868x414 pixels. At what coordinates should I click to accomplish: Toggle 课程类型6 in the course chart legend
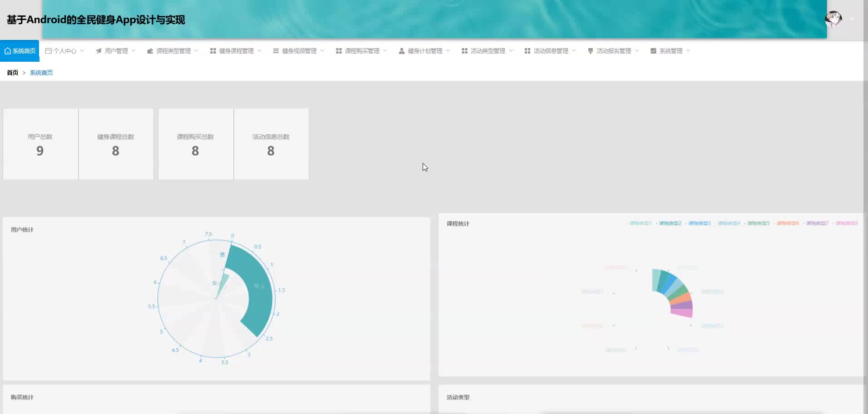point(786,223)
